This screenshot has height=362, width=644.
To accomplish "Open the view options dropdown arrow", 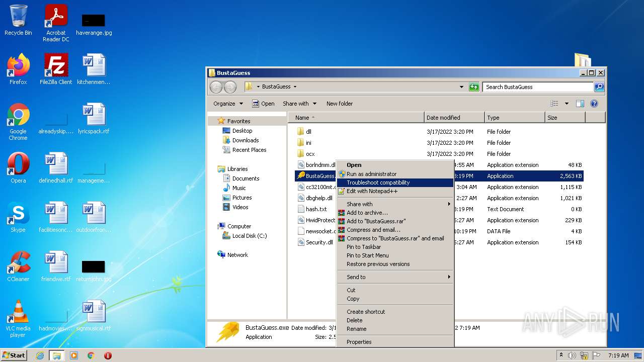I will (567, 104).
